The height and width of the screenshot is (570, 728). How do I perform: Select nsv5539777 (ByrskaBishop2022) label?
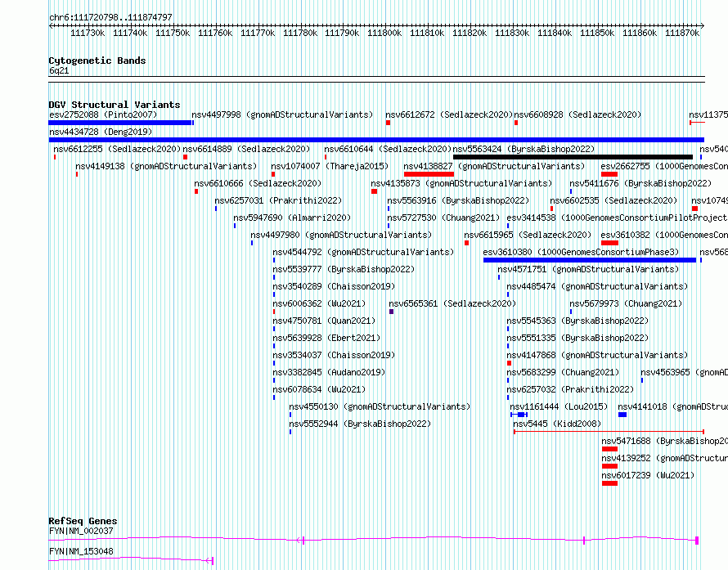(x=344, y=269)
